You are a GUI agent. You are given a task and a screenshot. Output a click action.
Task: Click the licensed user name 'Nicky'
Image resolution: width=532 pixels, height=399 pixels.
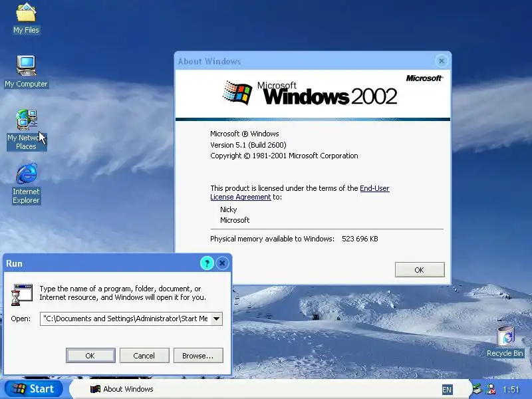[228, 209]
